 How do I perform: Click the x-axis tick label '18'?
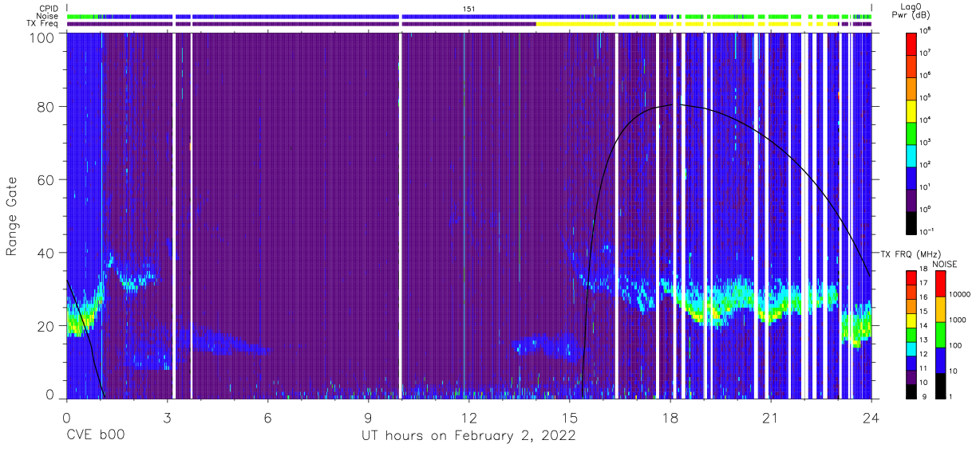tap(670, 417)
